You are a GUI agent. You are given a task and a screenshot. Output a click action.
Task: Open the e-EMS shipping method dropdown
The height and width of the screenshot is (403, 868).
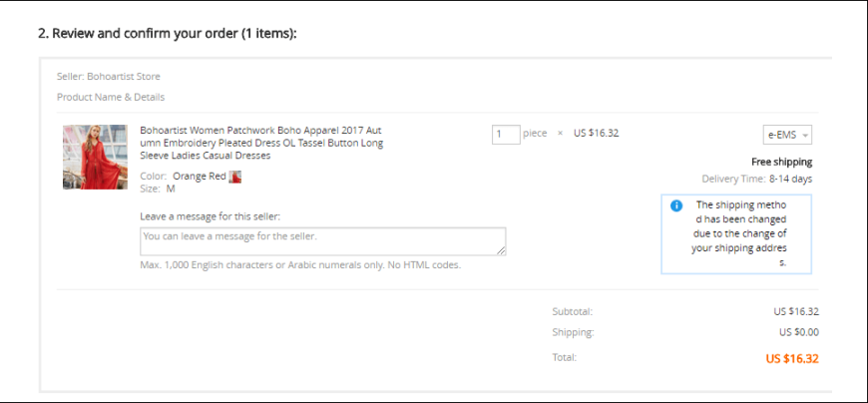point(787,135)
